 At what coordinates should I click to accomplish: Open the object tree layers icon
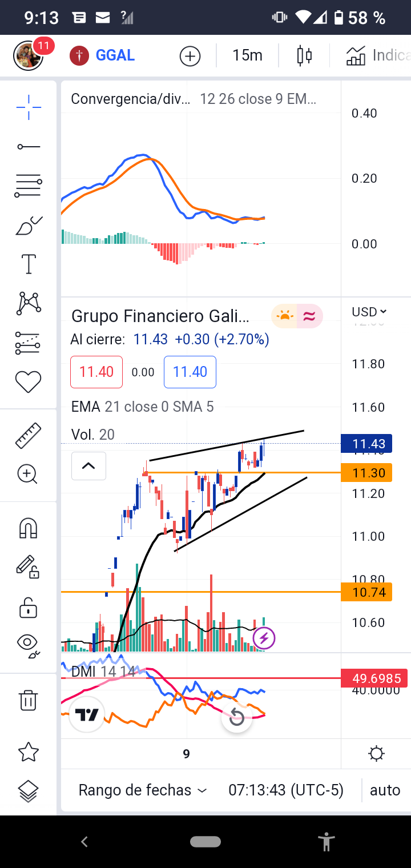pos(29,791)
